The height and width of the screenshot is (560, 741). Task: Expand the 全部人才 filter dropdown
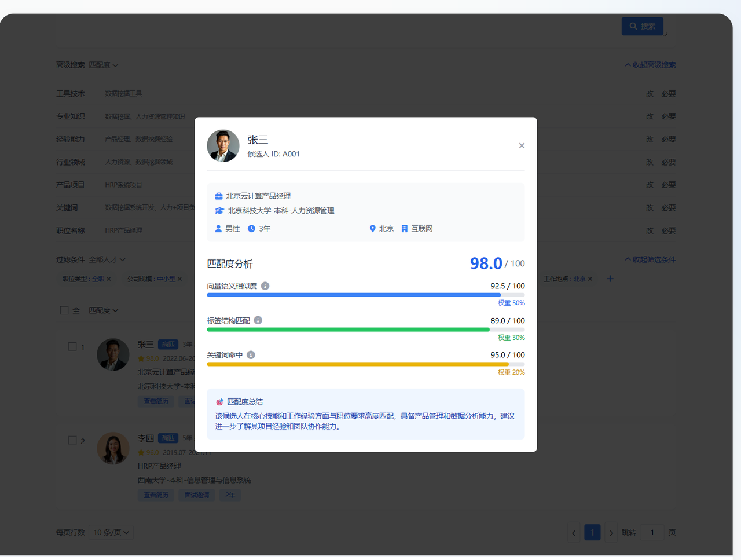tap(107, 259)
